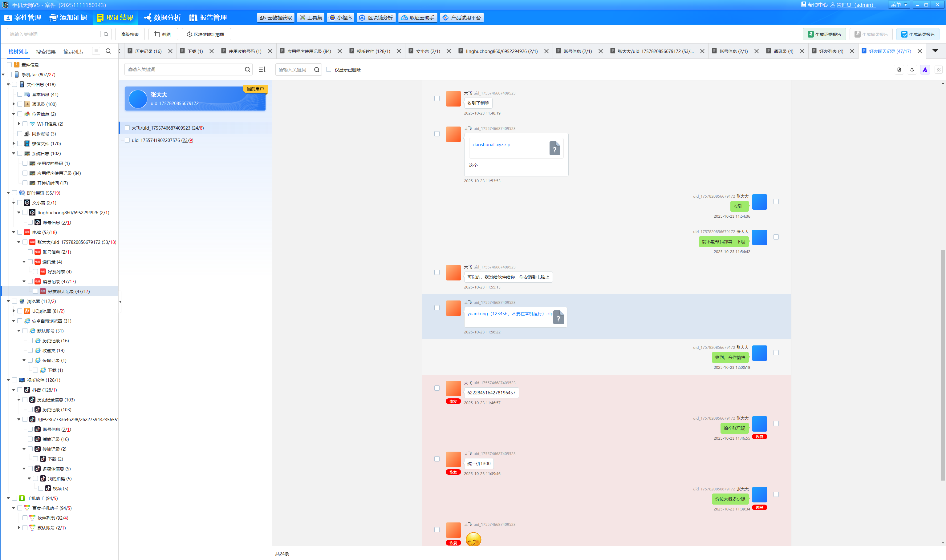Click the grid view icon at top right
Image resolution: width=946 pixels, height=560 pixels.
(938, 70)
